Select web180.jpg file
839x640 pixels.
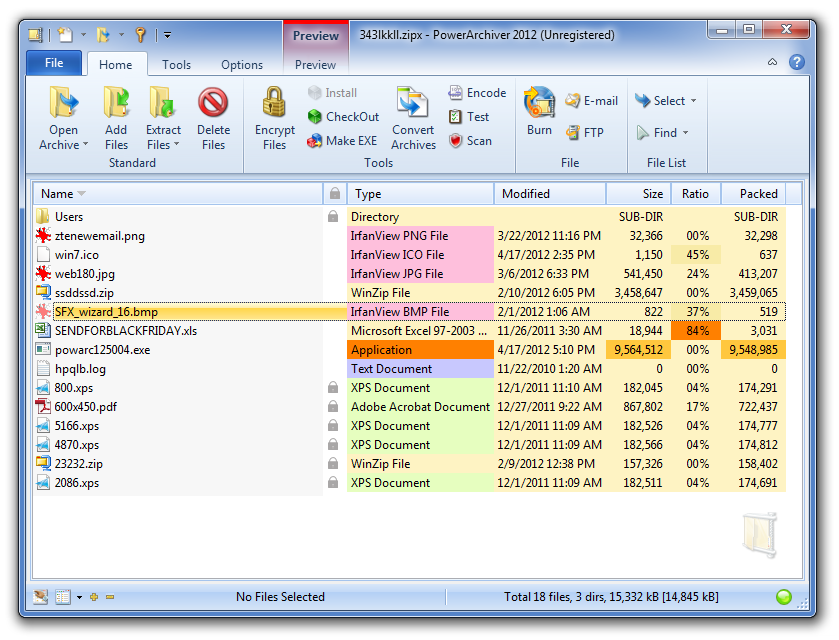(x=409, y=273)
